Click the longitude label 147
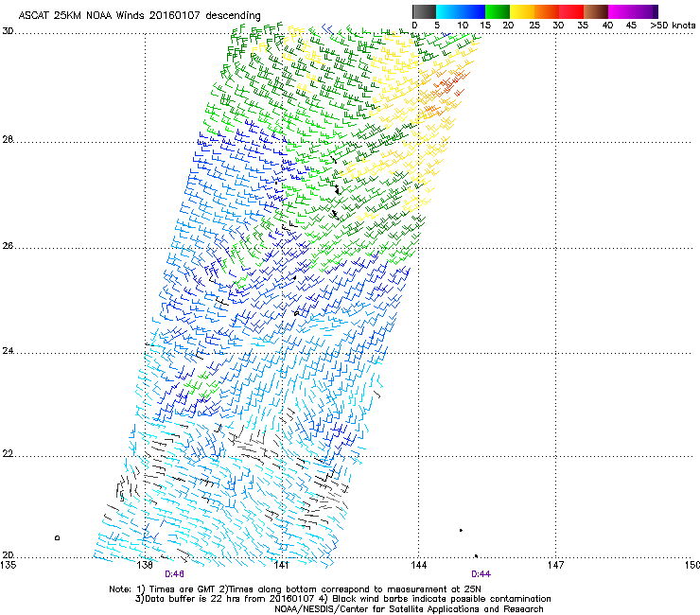 click(x=555, y=565)
